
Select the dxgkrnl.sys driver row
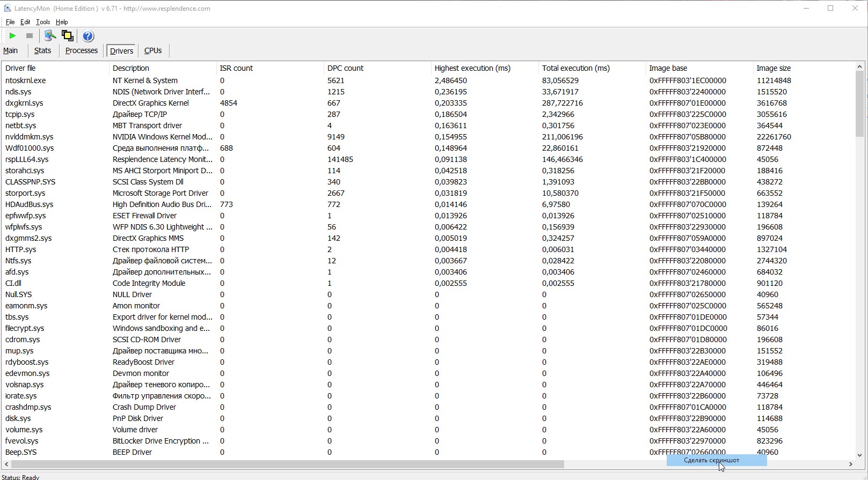pos(428,103)
